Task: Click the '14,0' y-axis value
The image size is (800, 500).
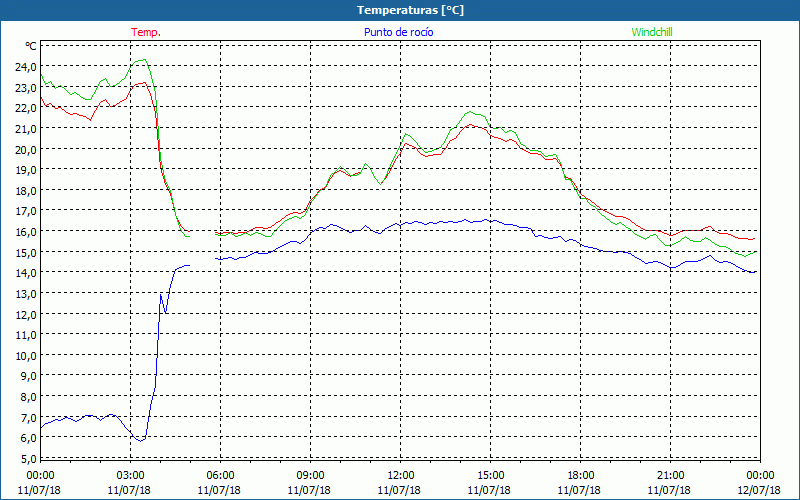Action: (x=27, y=273)
